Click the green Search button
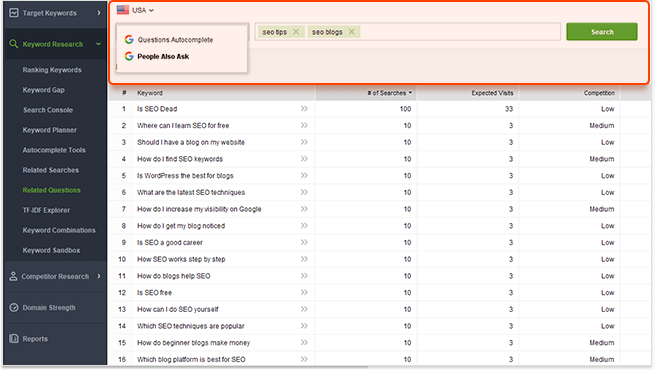Screen dimensions: 655x370 click(x=602, y=32)
